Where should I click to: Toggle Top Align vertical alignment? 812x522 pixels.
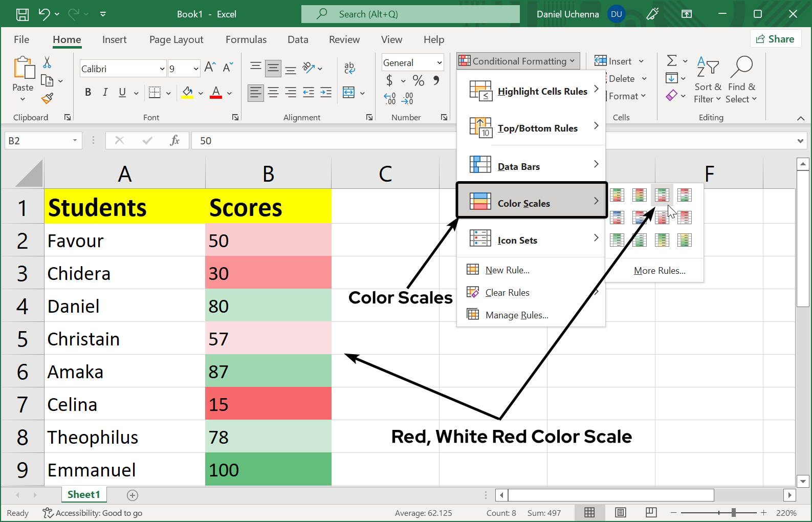point(256,68)
